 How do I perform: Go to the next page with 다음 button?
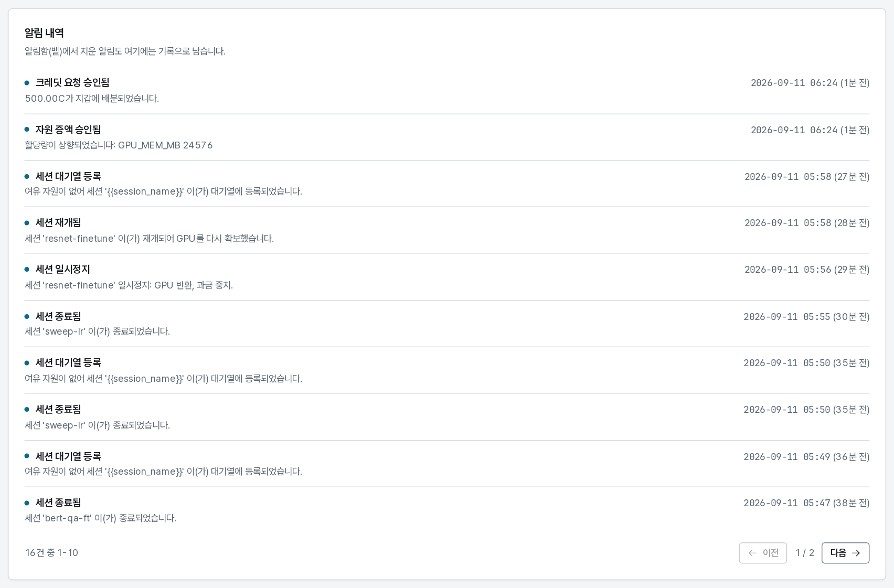[845, 553]
